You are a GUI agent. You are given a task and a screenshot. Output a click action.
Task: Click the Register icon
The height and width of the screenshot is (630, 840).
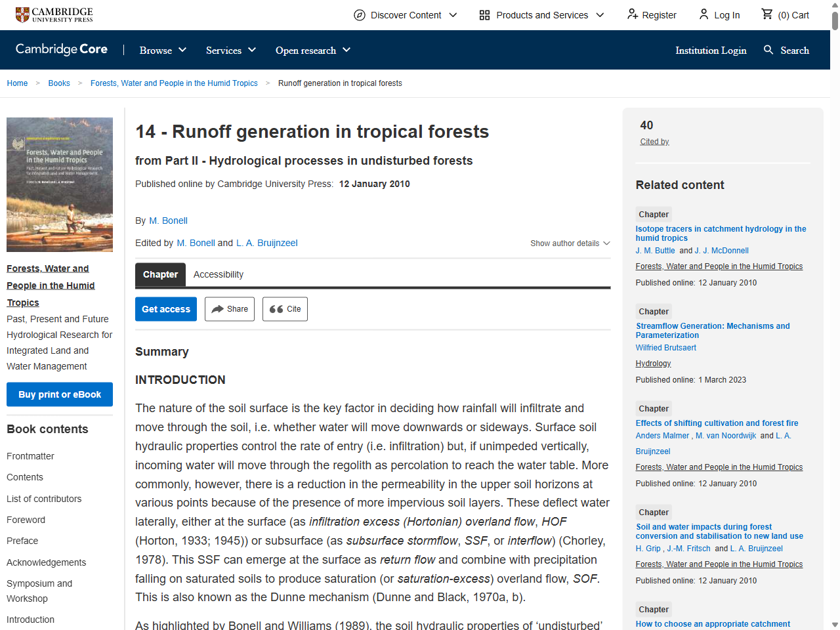[x=632, y=14]
